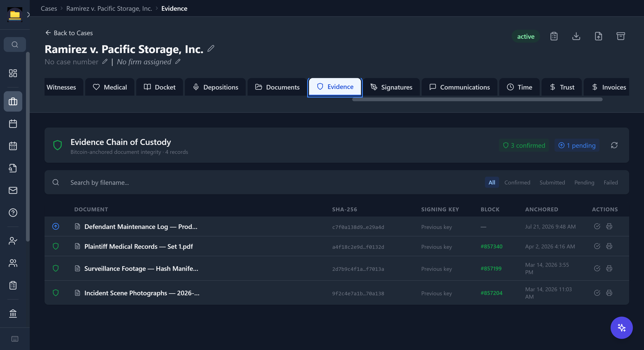Screen dimensions: 644x350
Task: Open the user-check icon in sidebar
Action: 13,241
